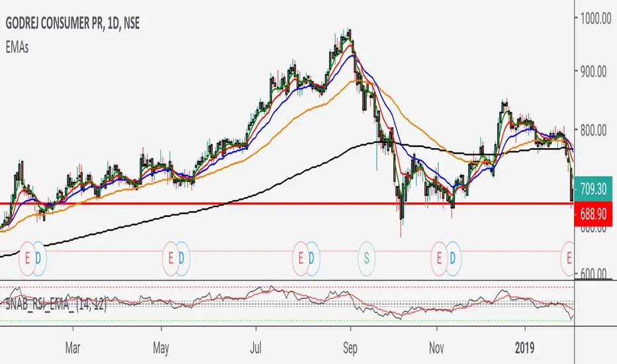Click the earliest pink E earnings marker before Mar
This screenshot has width=617, height=364.
pos(28,259)
